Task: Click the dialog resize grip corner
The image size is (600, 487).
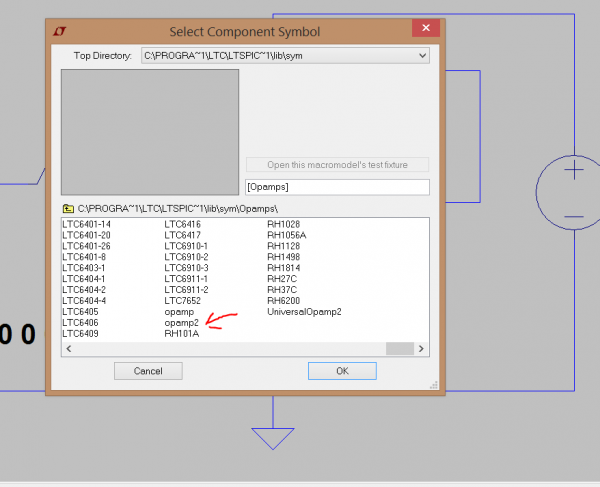Action: point(434,385)
